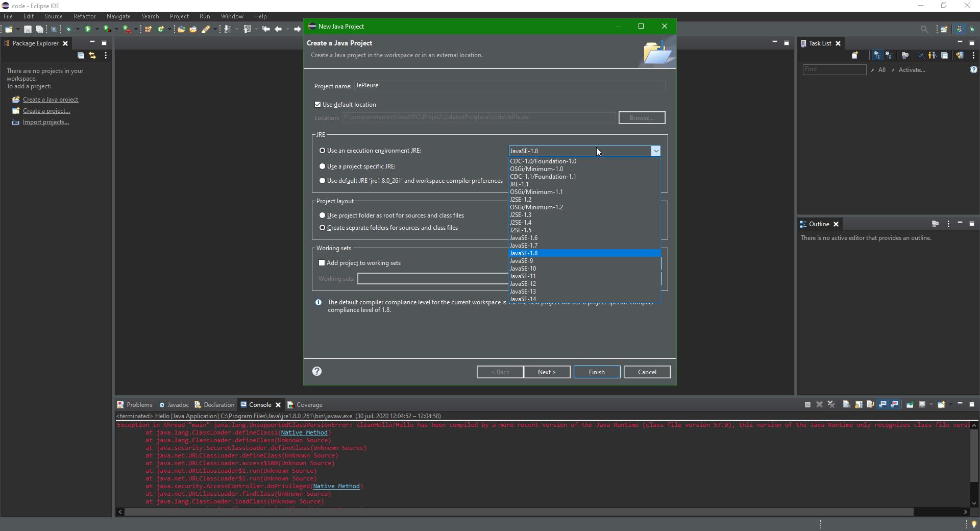Screen dimensions: 980x531
Task: Select the Use a project specific JRE radio
Action: [x=323, y=166]
